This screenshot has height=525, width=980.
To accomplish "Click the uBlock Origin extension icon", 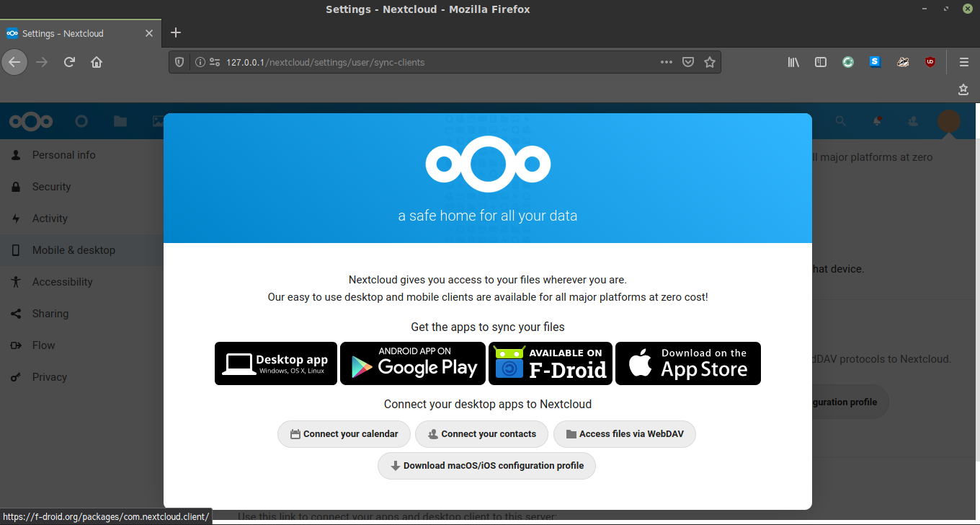I will pos(930,62).
